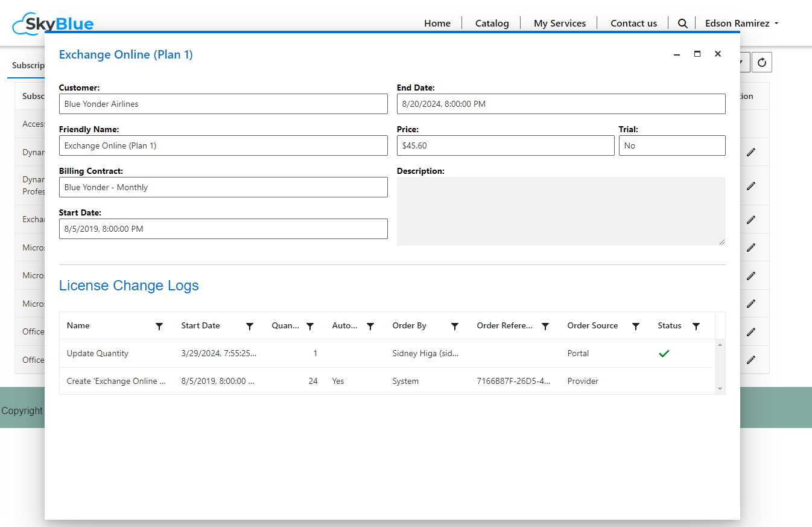Go to the Home menu item
This screenshot has width=812, height=527.
(437, 24)
